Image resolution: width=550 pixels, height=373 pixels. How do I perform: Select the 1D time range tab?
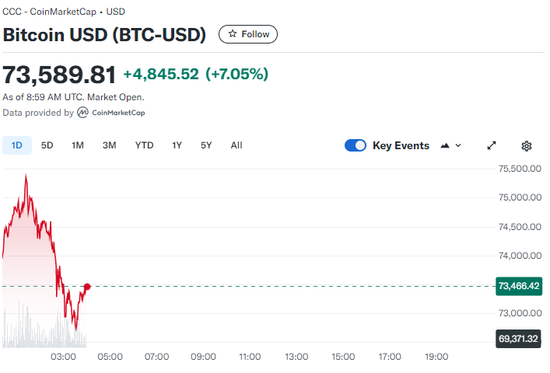[17, 145]
